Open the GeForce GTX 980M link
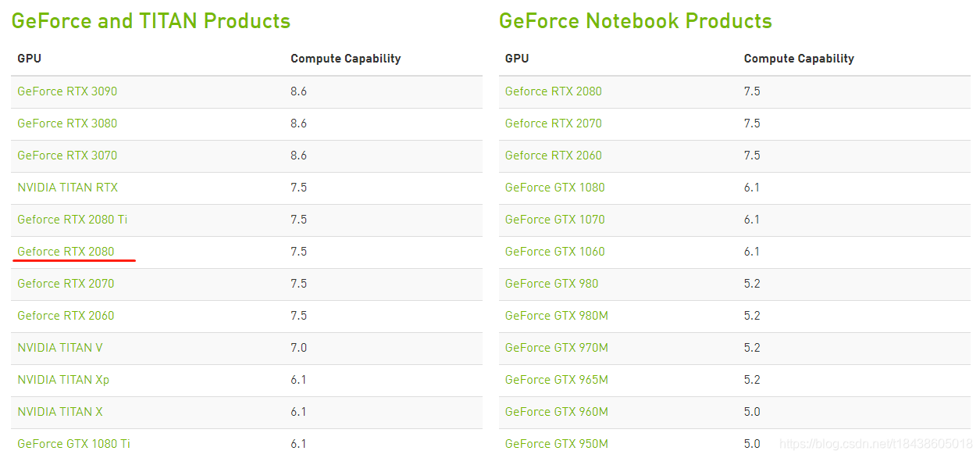This screenshot has height=458, width=980. 557,316
